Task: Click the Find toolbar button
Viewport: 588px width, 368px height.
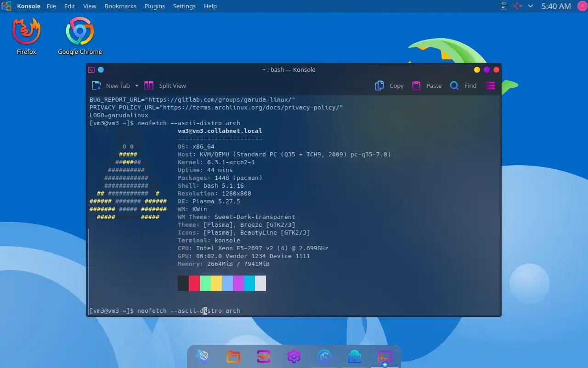Action: point(463,86)
